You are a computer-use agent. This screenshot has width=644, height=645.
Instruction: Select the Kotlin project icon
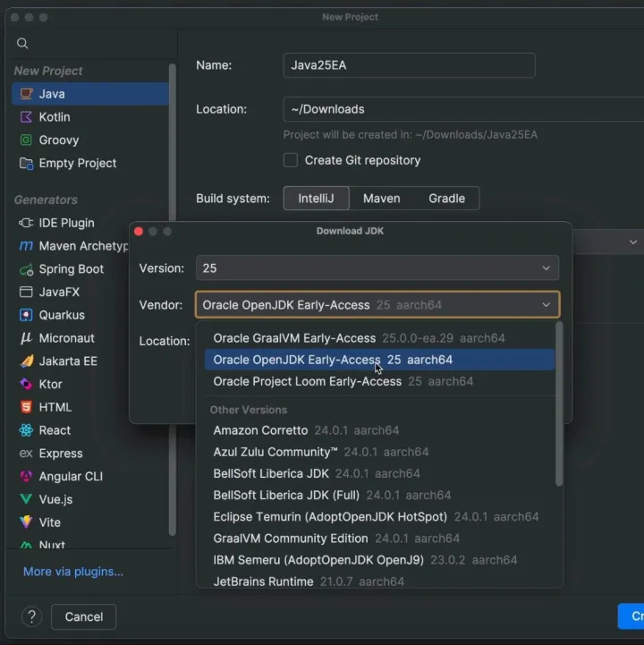pyautogui.click(x=26, y=117)
